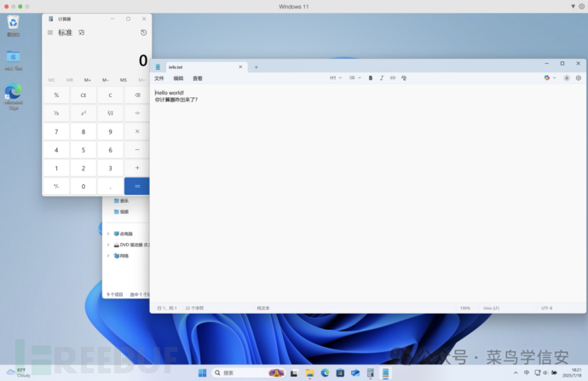This screenshot has width=588, height=381.
Task: Click the square root key
Action: 110,113
